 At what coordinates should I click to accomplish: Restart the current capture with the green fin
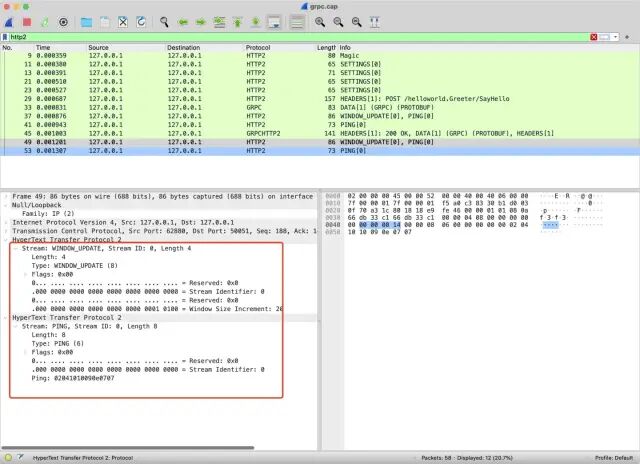45,22
